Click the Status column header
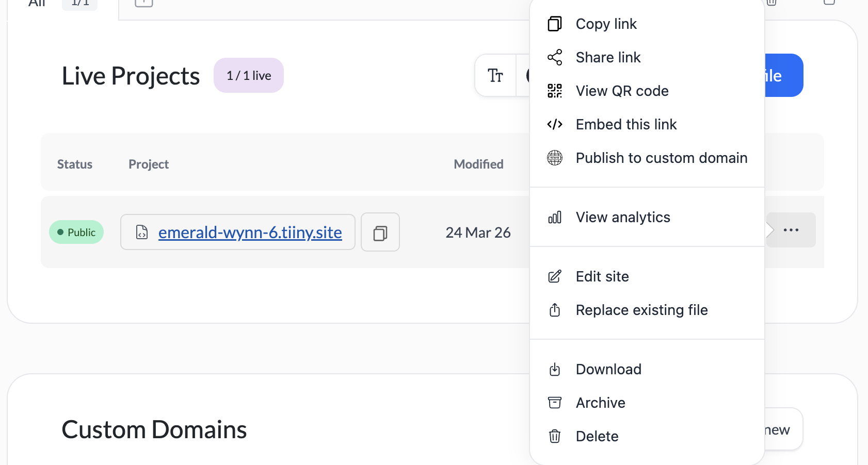Screen dimensions: 868x465 click(x=75, y=164)
